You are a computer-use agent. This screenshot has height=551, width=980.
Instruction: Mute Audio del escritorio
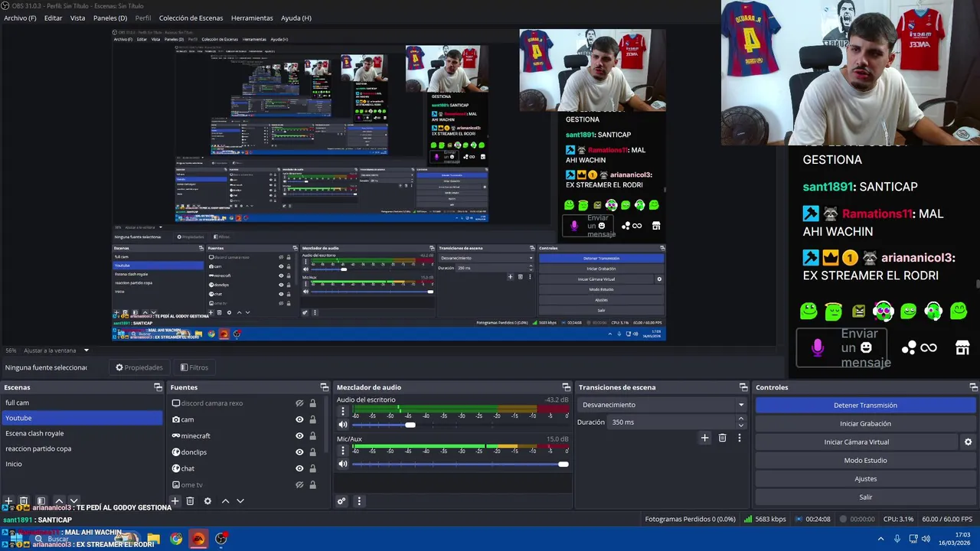pos(343,425)
